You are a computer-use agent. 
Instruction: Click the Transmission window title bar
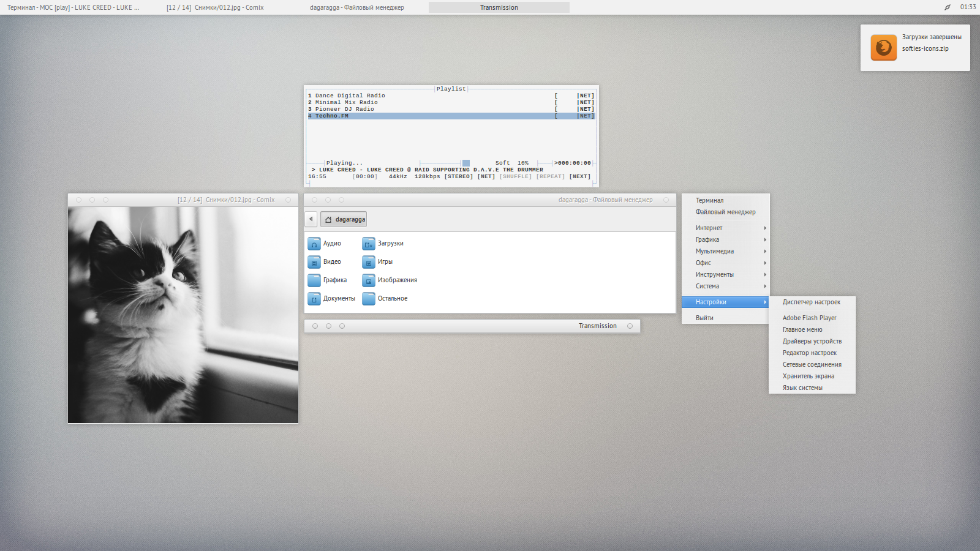point(472,326)
